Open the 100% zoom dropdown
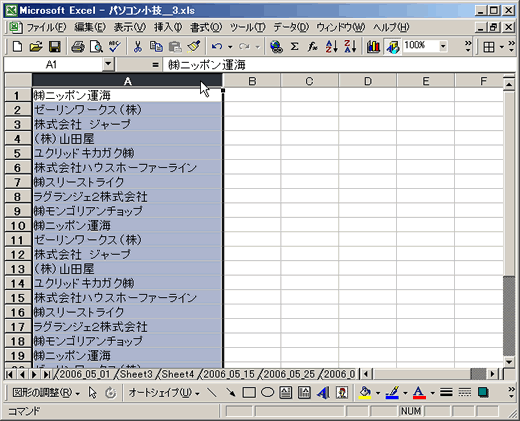The width and height of the screenshot is (520, 421). click(x=443, y=46)
